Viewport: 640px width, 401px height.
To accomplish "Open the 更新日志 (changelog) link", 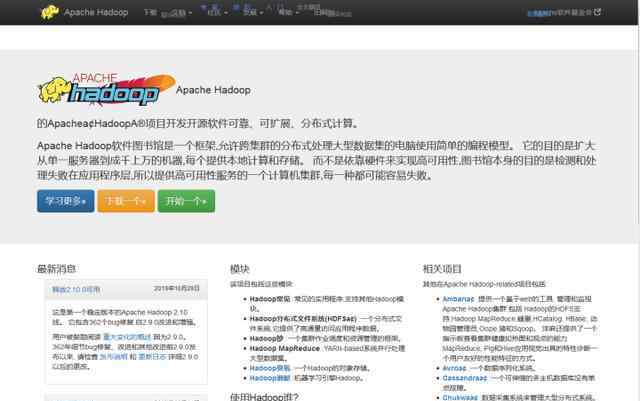I will 152,356.
